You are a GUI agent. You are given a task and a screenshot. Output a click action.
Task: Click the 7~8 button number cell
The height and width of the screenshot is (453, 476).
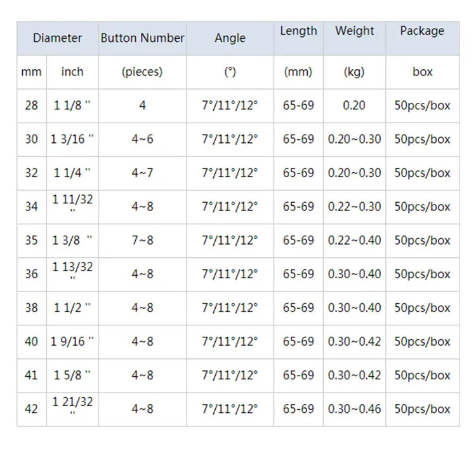click(142, 240)
